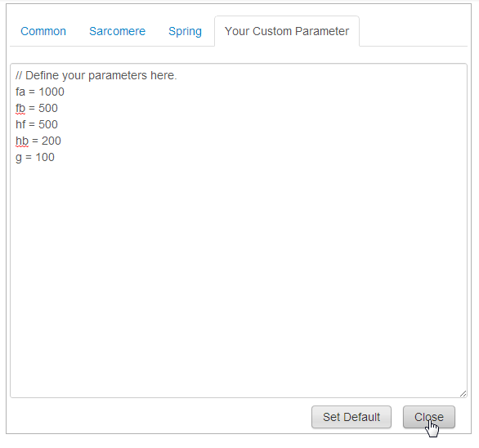This screenshot has height=448, width=479.
Task: Click on the 'hb = 200' line
Action: coord(38,141)
